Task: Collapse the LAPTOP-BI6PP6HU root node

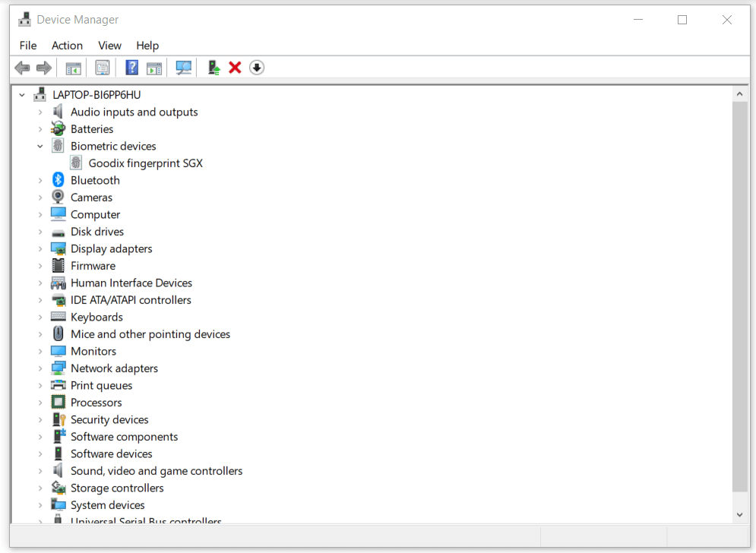Action: (x=22, y=95)
